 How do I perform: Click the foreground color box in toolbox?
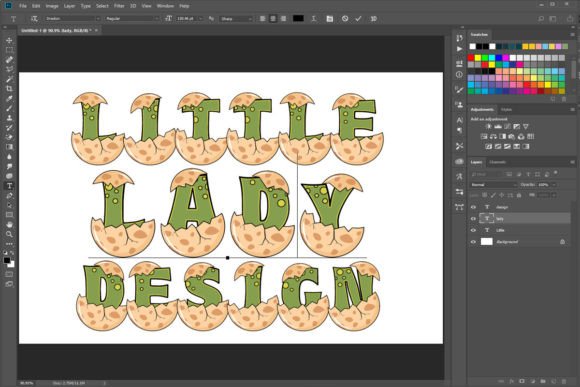pyautogui.click(x=7, y=260)
